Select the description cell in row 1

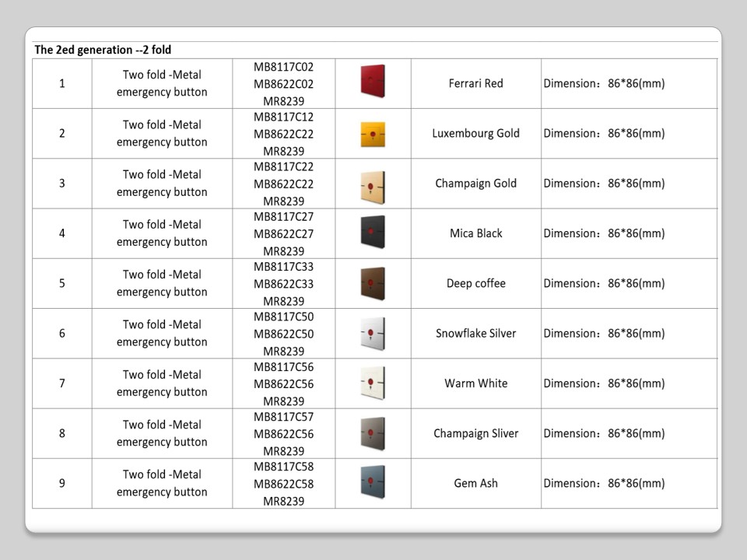click(162, 83)
